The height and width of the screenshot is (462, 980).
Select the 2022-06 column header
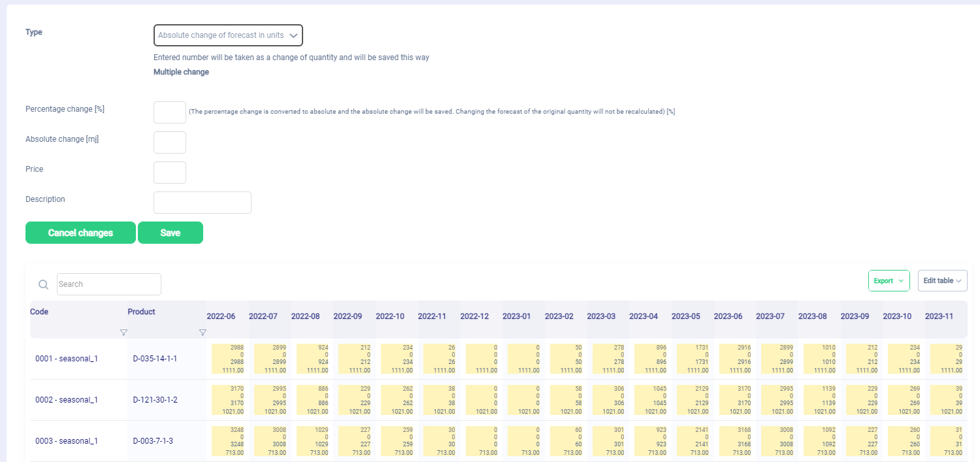point(221,316)
